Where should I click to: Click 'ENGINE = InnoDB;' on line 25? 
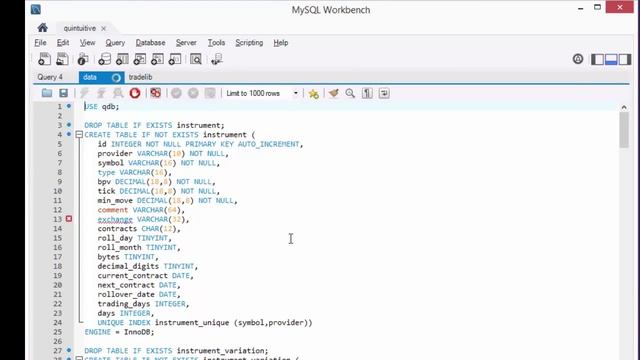[120, 332]
